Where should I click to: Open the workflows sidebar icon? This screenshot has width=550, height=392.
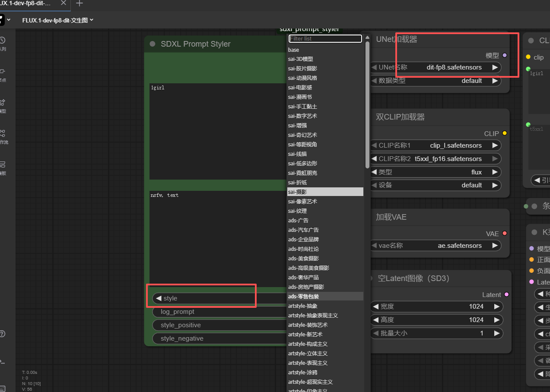[3, 135]
